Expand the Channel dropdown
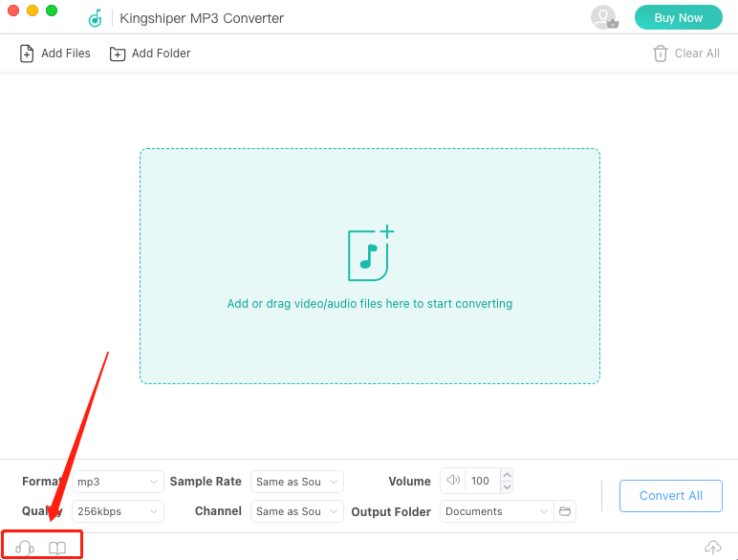Viewport: 738px width, 560px height. pyautogui.click(x=297, y=511)
